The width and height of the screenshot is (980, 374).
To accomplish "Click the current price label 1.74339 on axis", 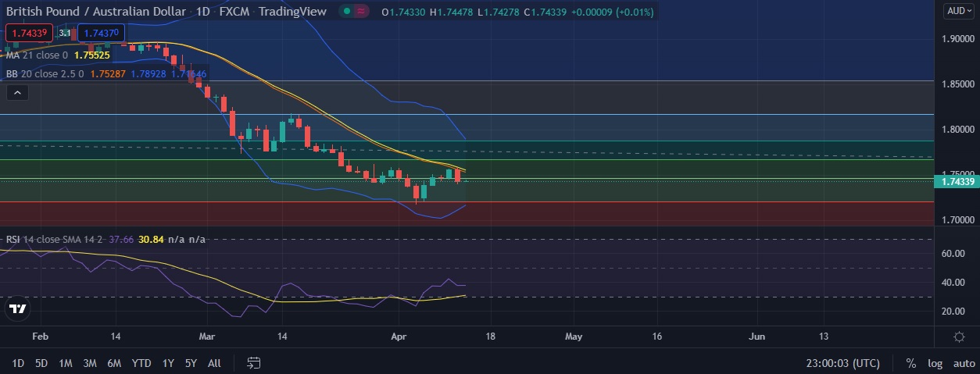I will [x=956, y=181].
